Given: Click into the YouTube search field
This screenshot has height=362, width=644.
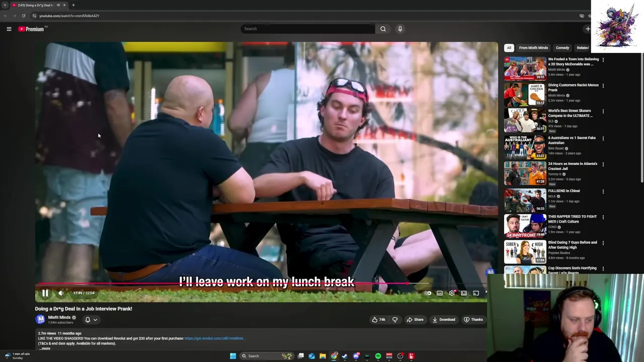Looking at the screenshot, I should point(307,29).
